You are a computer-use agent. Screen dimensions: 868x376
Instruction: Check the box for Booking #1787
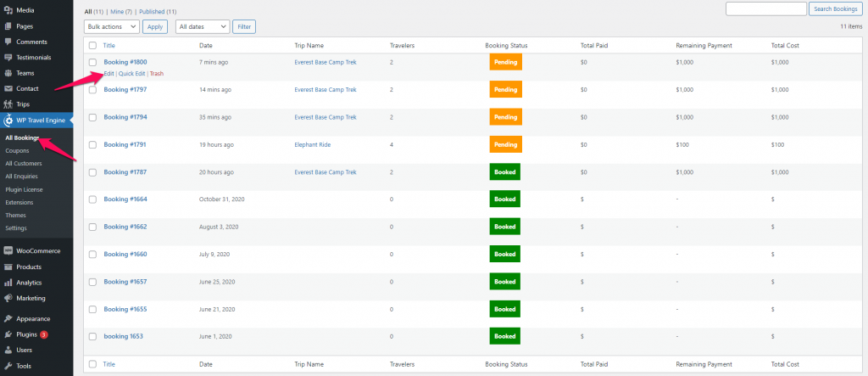(92, 172)
